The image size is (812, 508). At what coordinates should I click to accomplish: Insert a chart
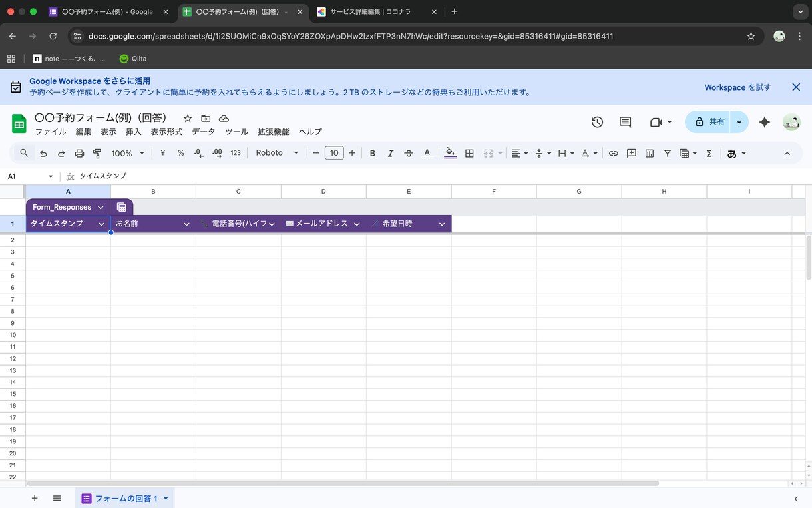coord(649,153)
